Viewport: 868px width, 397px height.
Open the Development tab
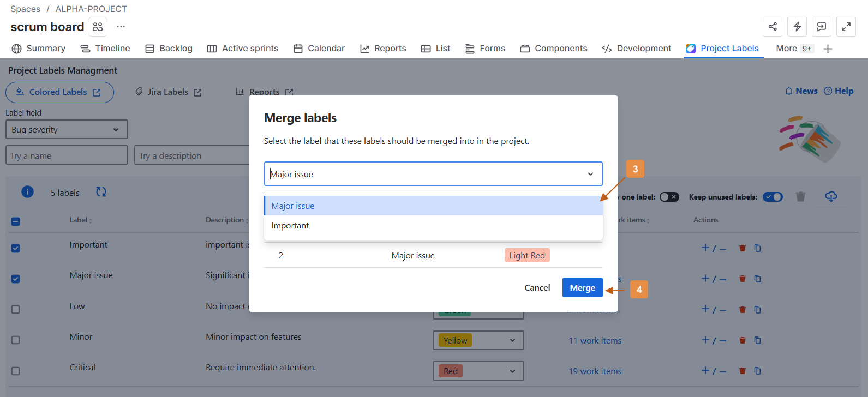pyautogui.click(x=637, y=49)
